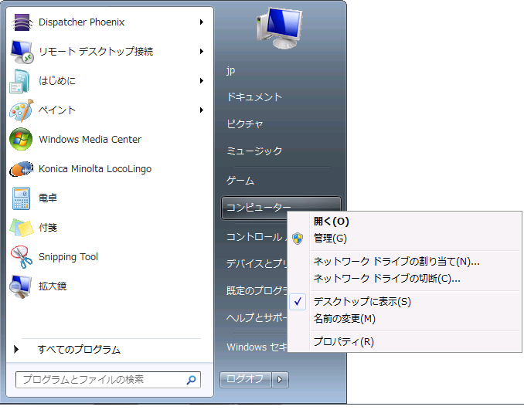
Task: Click the Snipping Tool program name
Action: [68, 257]
